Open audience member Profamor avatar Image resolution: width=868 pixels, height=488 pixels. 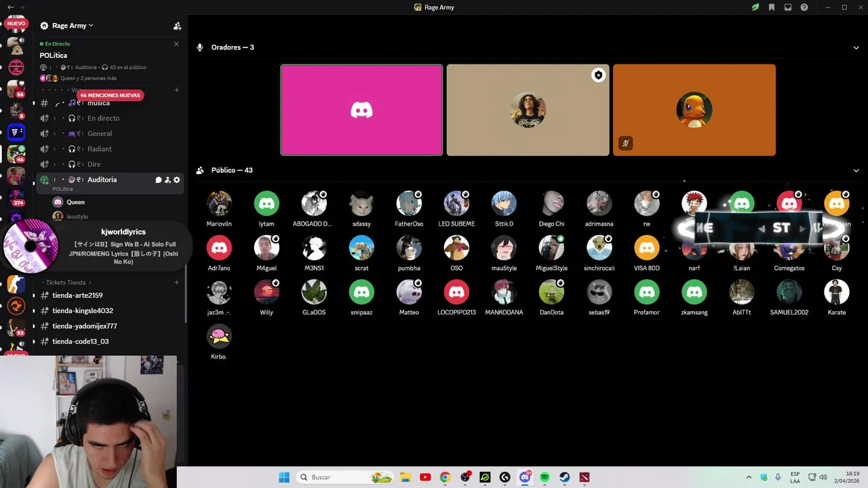tap(646, 292)
